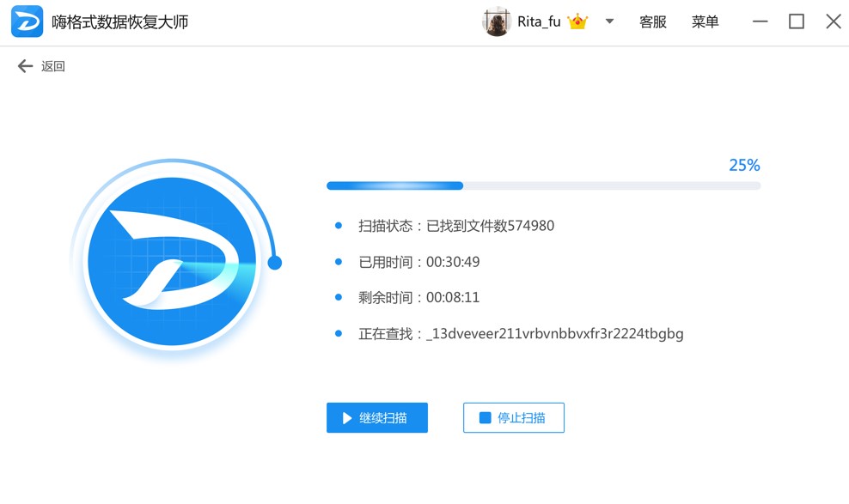Click 继续扫描 to continue scanning
The height and width of the screenshot is (504, 849).
pyautogui.click(x=376, y=418)
